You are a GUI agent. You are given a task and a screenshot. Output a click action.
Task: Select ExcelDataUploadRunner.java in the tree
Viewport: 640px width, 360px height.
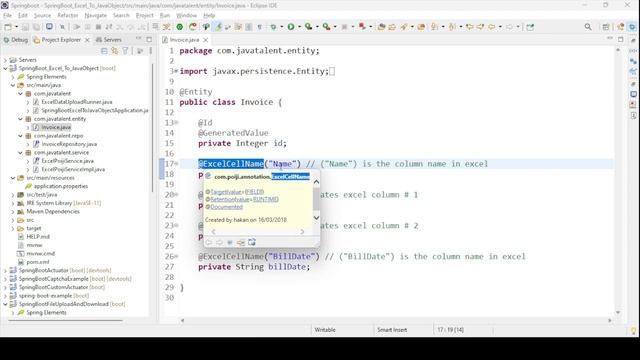pos(77,102)
